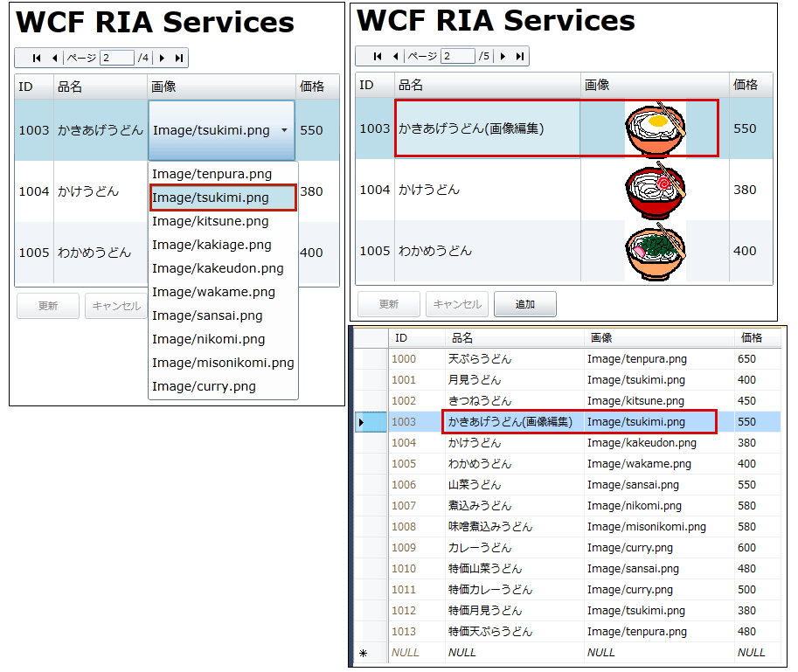Click 更新 button in left window

coord(48,306)
